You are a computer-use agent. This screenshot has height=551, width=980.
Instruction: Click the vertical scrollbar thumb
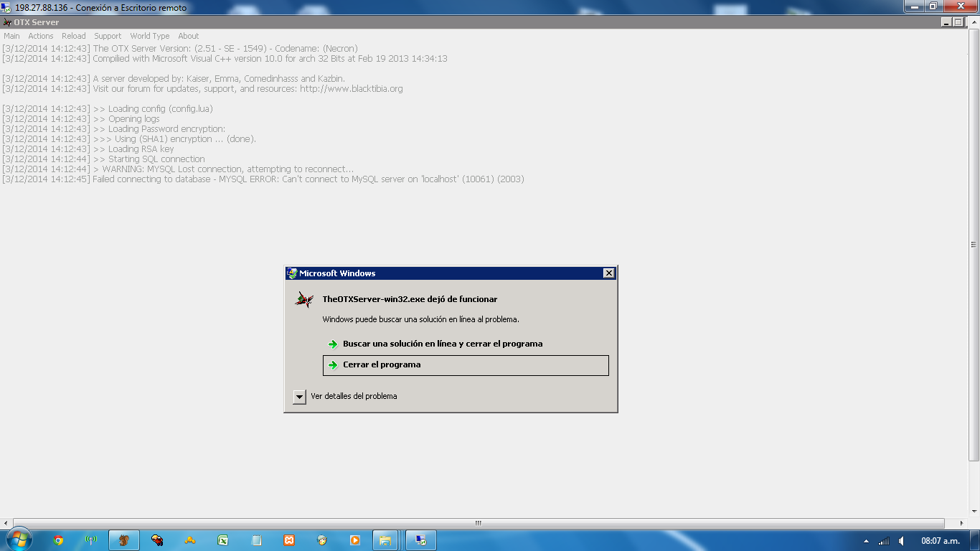[x=974, y=245]
